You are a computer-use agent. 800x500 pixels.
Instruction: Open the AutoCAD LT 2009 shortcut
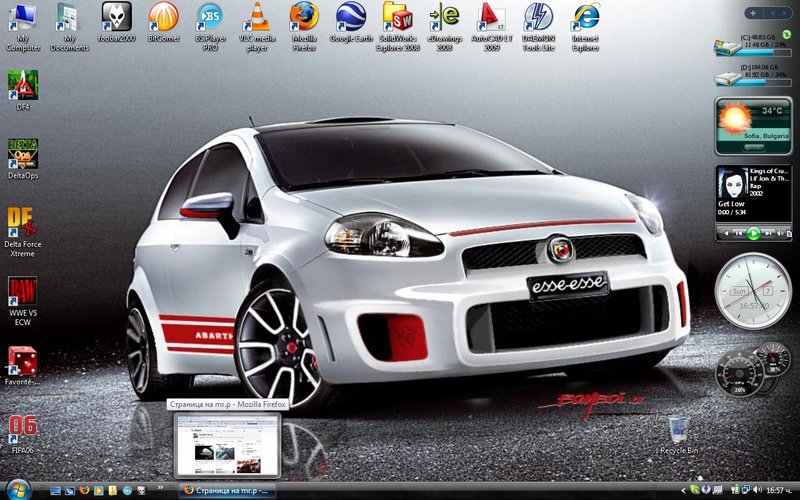(x=489, y=17)
